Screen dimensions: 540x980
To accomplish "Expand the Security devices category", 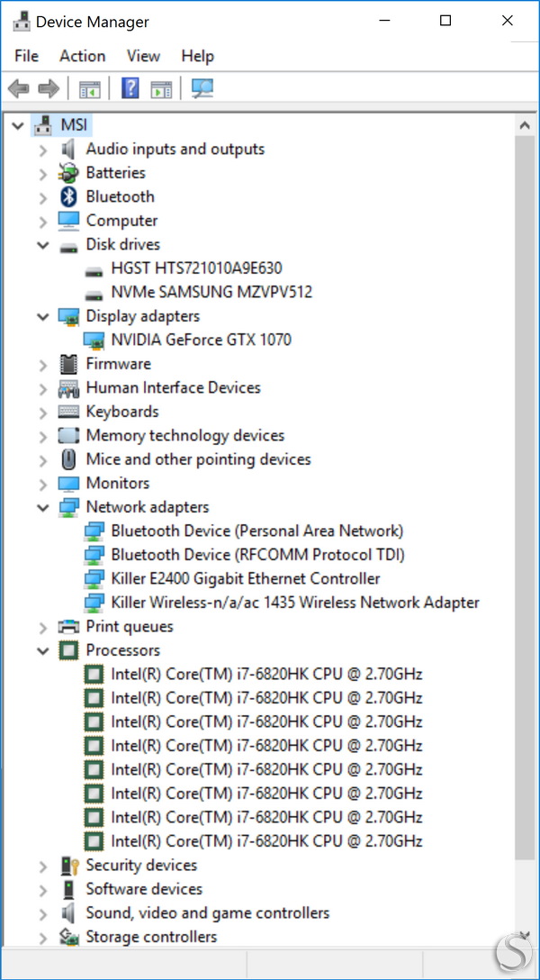I will coord(42,867).
